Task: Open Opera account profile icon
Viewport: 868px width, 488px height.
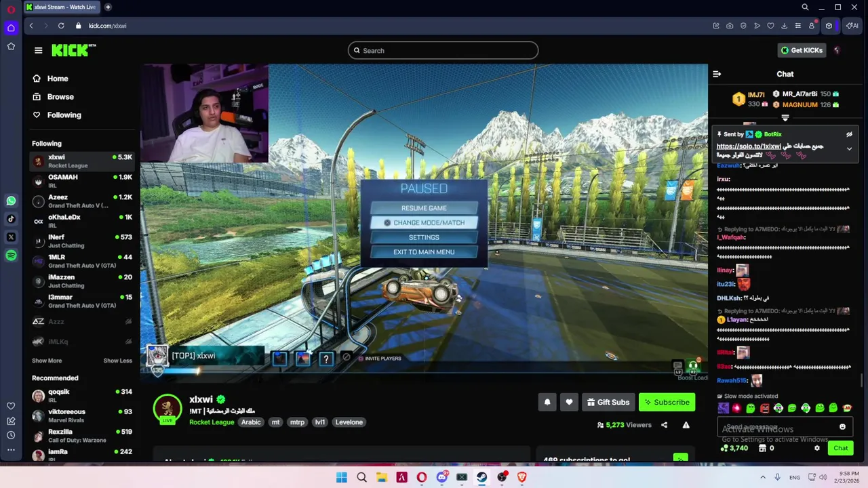Action: click(812, 26)
